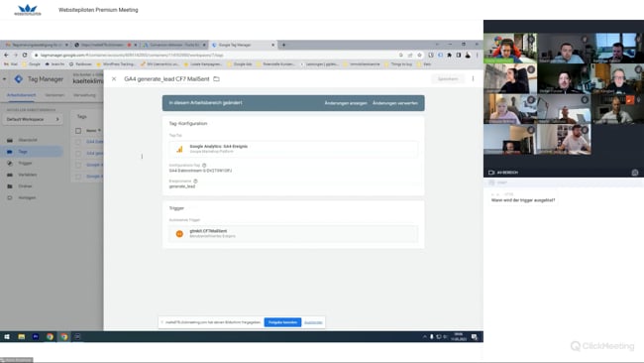Switch to the Verwaltung tab
644x363 pixels.
click(x=84, y=95)
